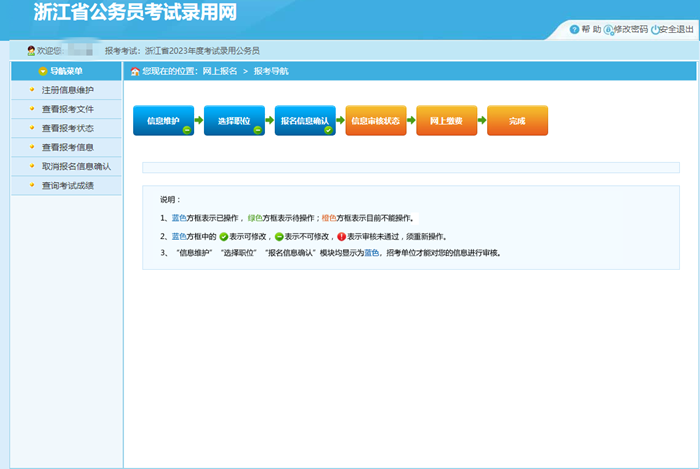
Task: Click green status icon on 信息维护 box
Action: point(186,130)
